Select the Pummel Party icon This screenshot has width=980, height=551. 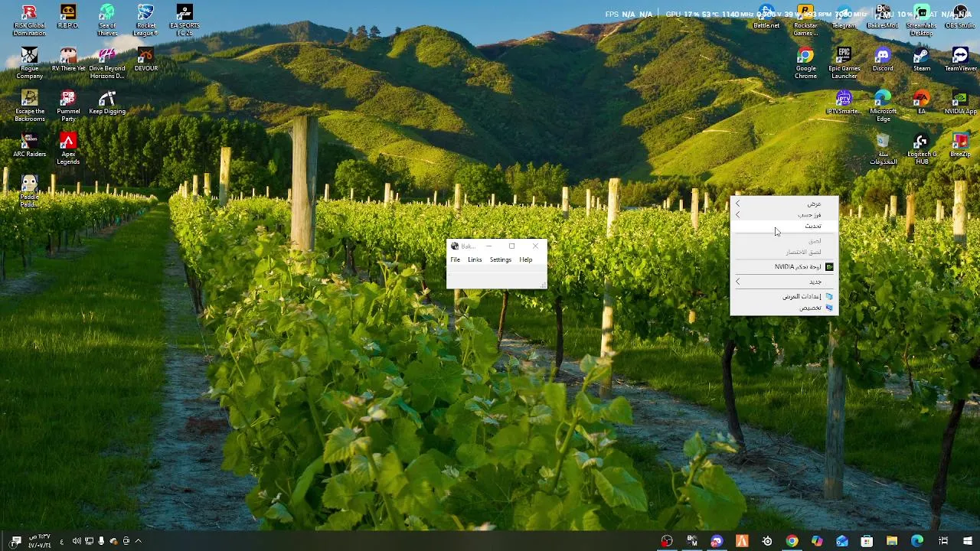point(68,106)
